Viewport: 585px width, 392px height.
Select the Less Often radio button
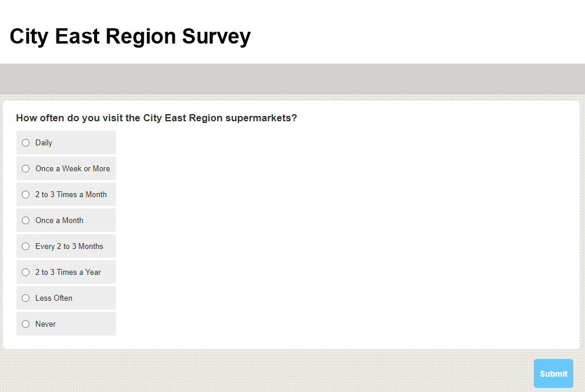(25, 298)
